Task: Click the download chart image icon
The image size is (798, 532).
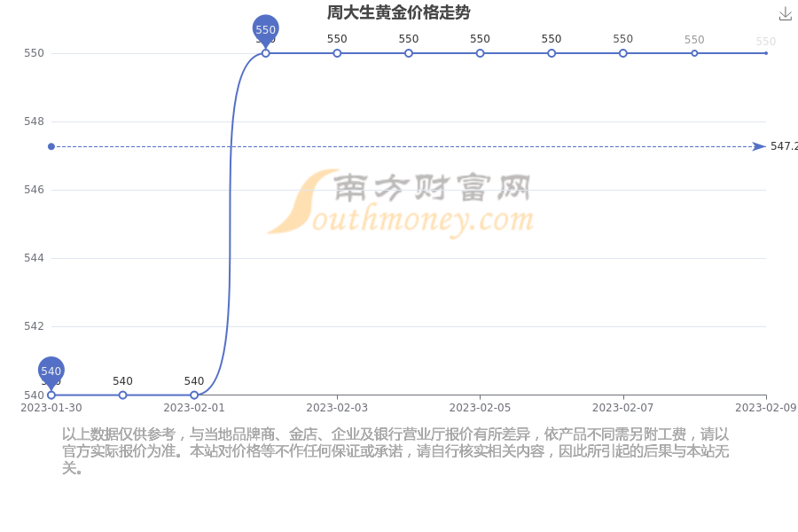Action: pos(786,14)
